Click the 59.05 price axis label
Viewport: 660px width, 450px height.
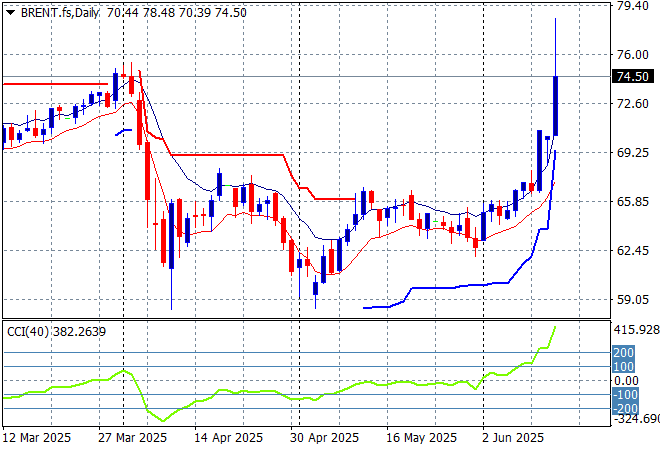(633, 299)
